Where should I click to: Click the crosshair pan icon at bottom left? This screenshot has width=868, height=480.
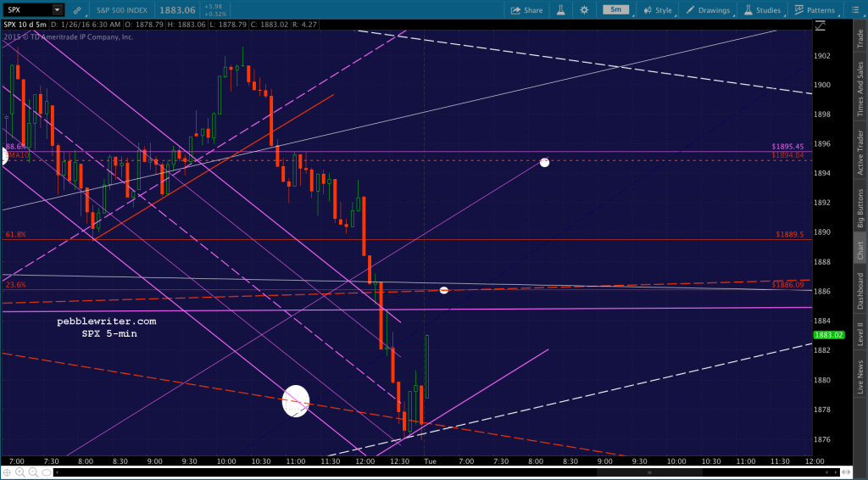point(8,472)
